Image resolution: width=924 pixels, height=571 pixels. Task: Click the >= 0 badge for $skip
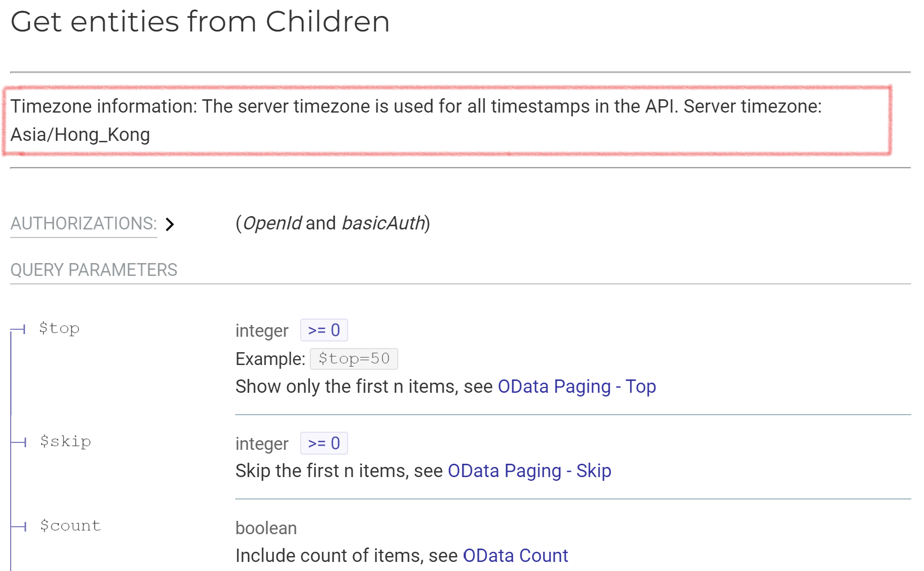[324, 443]
